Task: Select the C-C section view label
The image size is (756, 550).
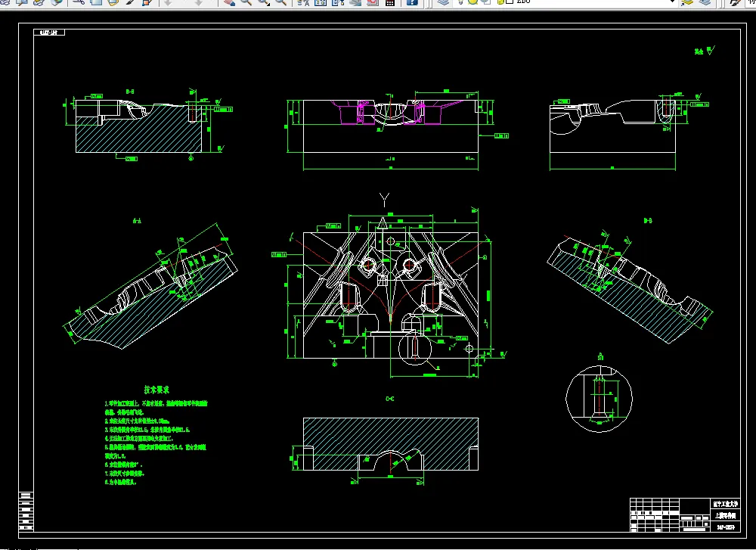Action: tap(390, 399)
